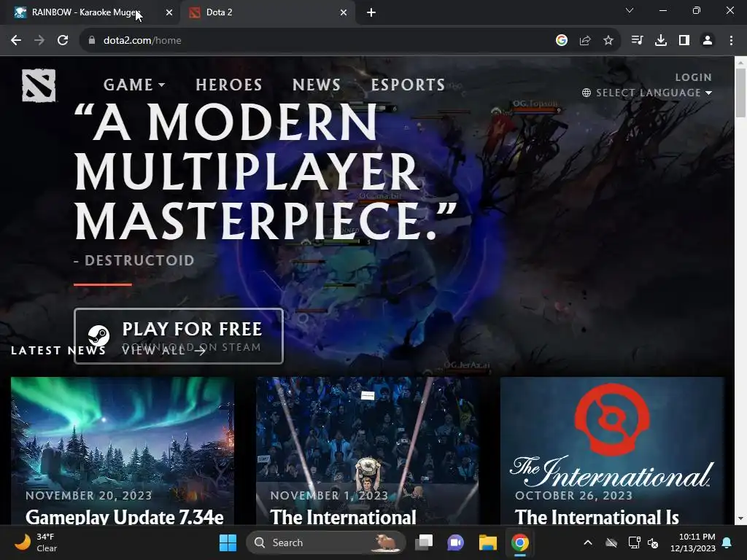Open the Windows Start menu

pos(228,542)
